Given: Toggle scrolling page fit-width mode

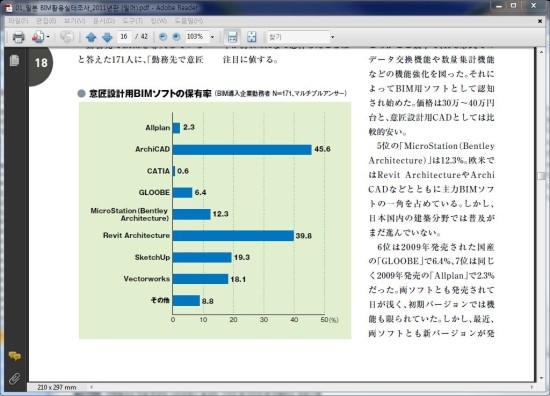Looking at the screenshot, I should pos(232,37).
